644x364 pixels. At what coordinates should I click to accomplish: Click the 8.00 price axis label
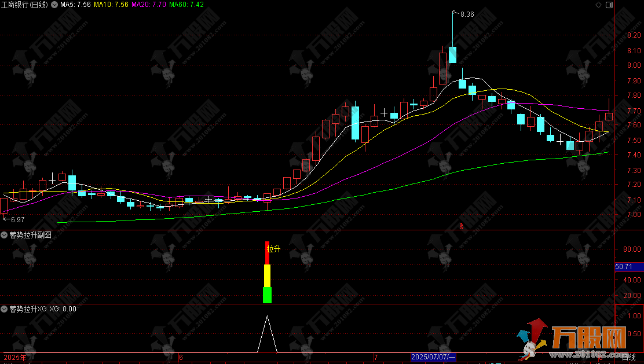click(634, 65)
